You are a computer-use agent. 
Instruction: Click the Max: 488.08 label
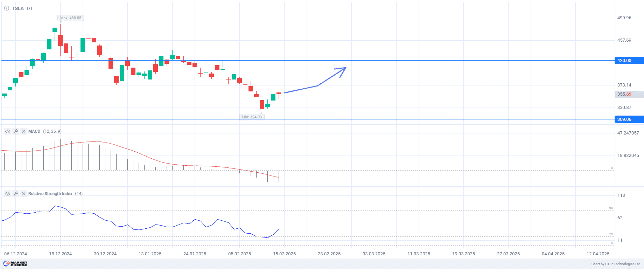tap(71, 18)
